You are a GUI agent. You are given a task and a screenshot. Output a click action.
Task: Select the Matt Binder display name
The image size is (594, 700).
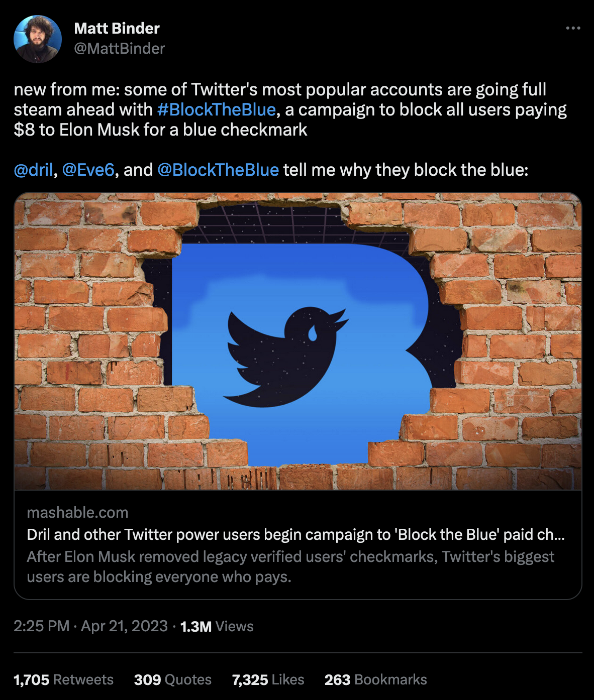click(117, 29)
